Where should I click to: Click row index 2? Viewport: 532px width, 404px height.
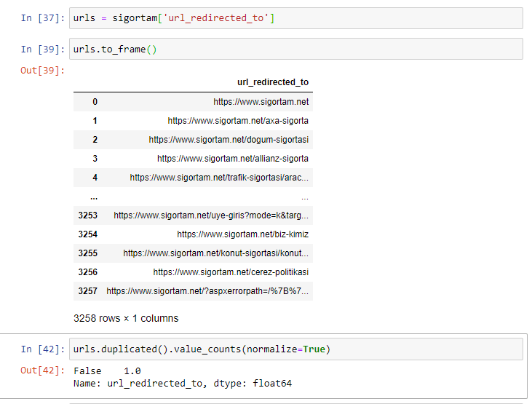[x=95, y=140]
